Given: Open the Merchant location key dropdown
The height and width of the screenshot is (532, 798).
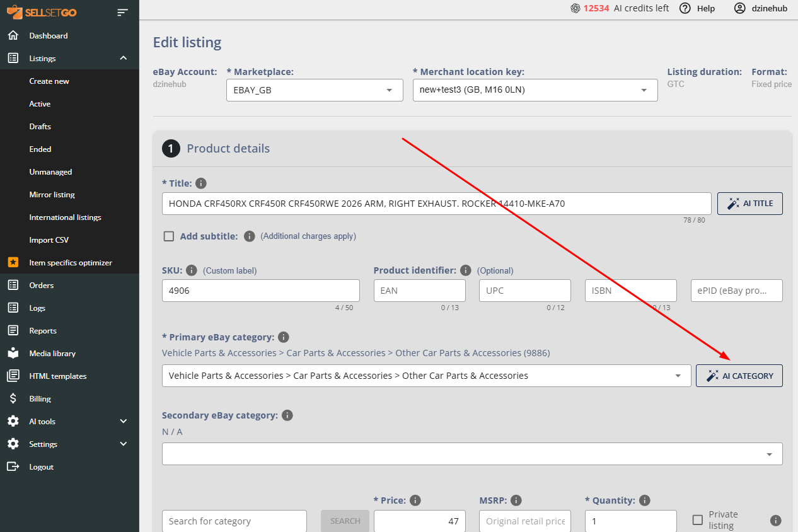Looking at the screenshot, I should point(535,90).
